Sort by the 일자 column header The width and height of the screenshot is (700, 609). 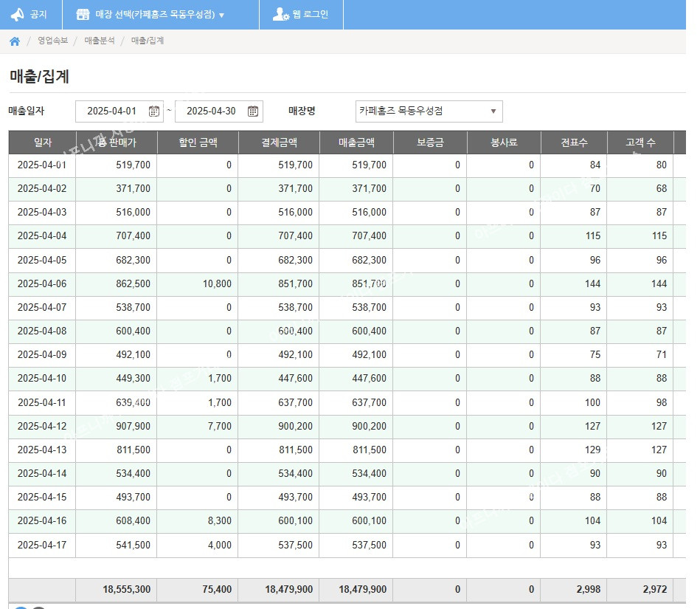point(42,142)
